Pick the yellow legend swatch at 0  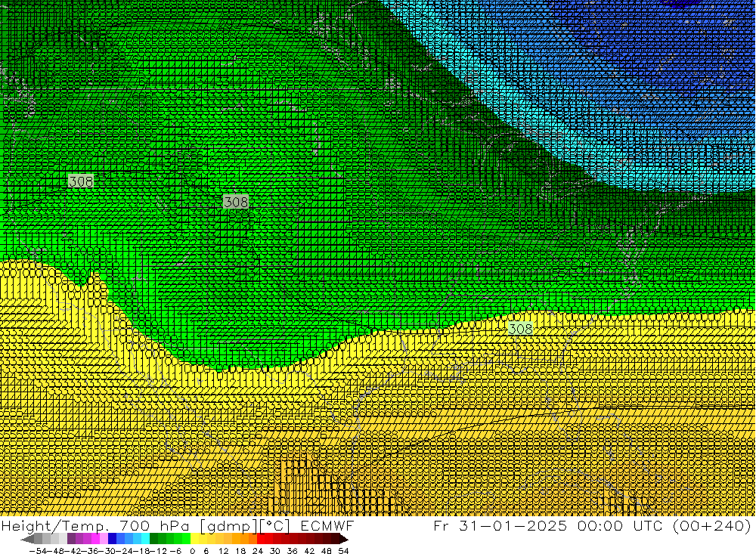coord(195,539)
